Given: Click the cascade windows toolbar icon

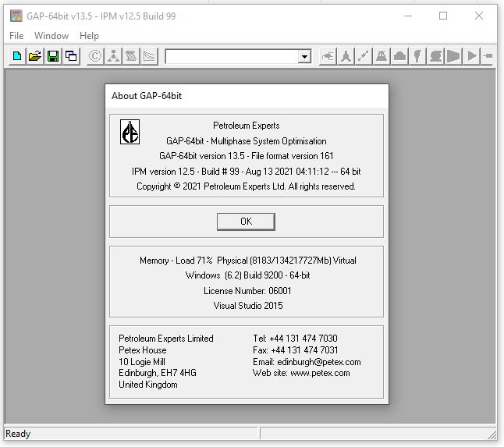Looking at the screenshot, I should pyautogui.click(x=71, y=56).
